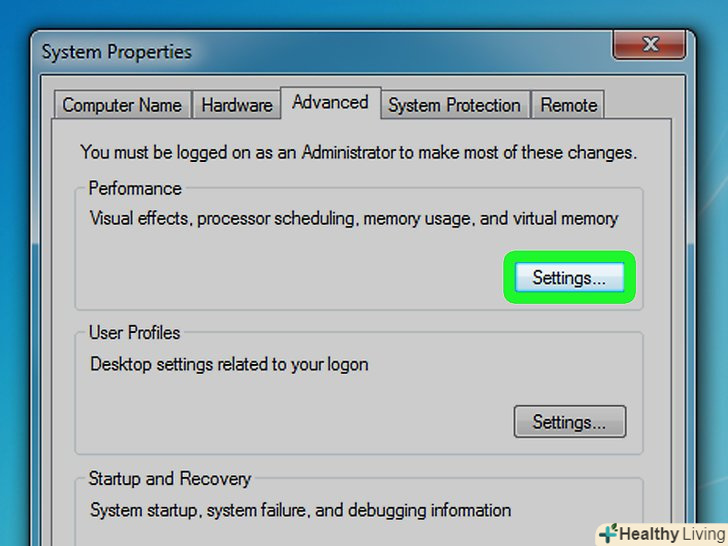The height and width of the screenshot is (546, 728).
Task: Switch to the Remote tab
Action: [x=569, y=105]
